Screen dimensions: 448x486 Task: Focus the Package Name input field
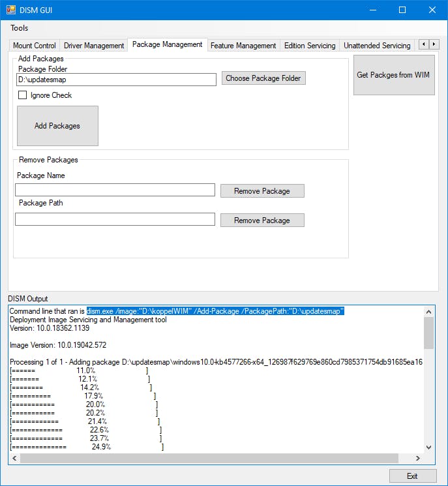tap(115, 190)
